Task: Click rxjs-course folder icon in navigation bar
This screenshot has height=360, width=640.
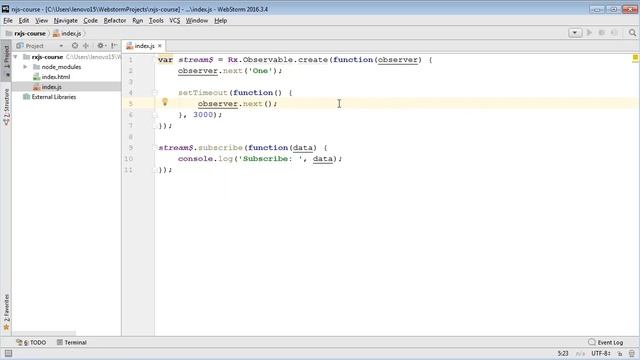Action: click(x=9, y=33)
